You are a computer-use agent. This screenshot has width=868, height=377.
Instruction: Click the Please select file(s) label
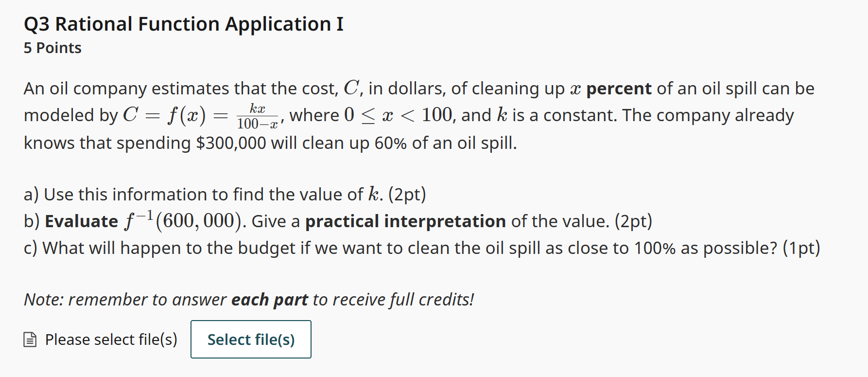(111, 340)
